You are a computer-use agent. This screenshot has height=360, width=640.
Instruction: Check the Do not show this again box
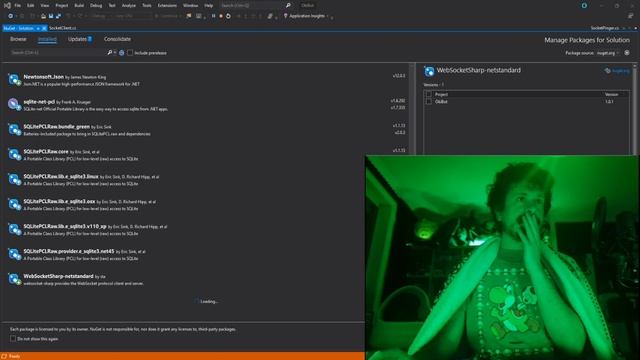coord(13,339)
